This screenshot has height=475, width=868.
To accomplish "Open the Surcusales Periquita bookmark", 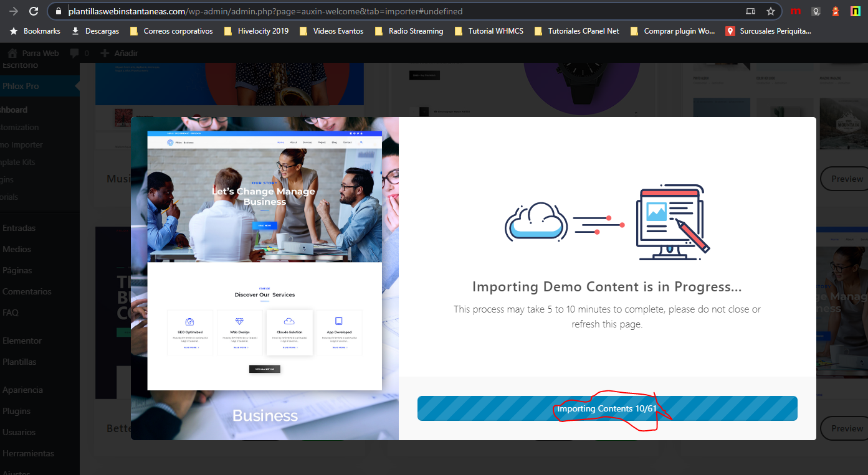I will (x=769, y=31).
